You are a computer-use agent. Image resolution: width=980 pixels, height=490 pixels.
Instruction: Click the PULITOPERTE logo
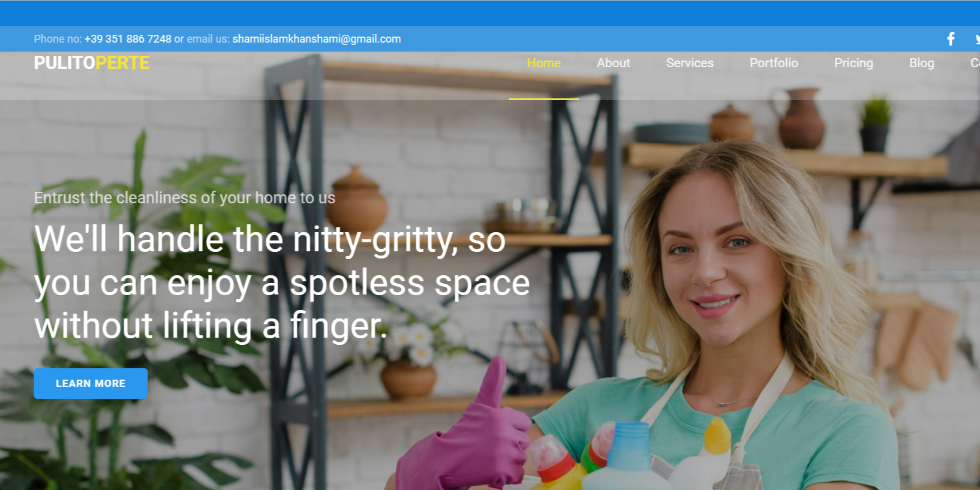pos(92,63)
